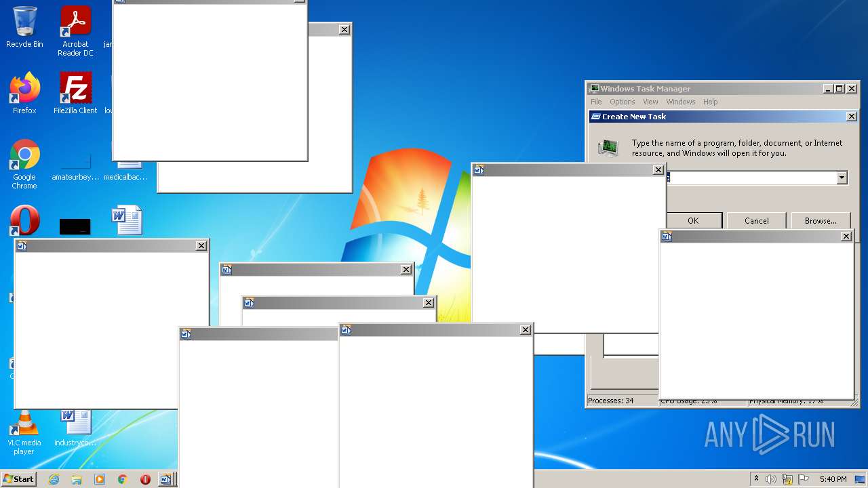Viewport: 868px width, 488px height.
Task: Close the blank window overlapping the Open field
Action: coord(658,170)
